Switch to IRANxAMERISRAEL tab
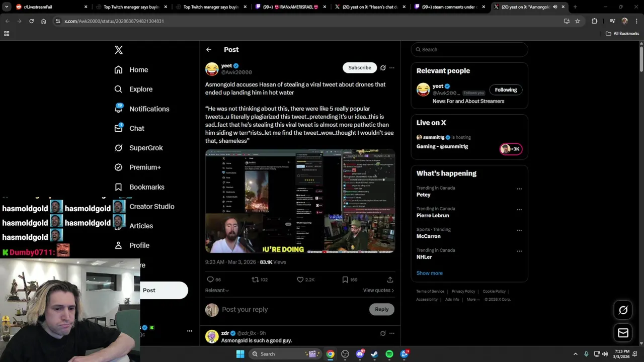The image size is (644, 362). tap(291, 7)
